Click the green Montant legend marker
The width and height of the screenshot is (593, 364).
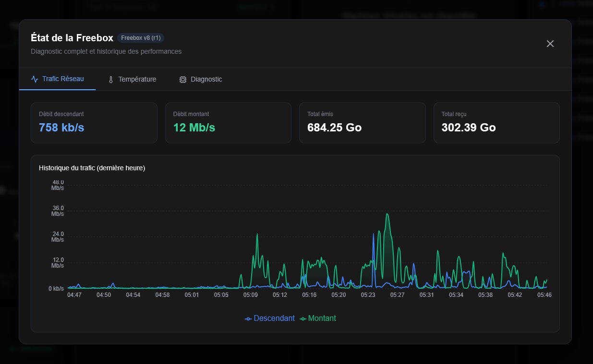(x=303, y=319)
